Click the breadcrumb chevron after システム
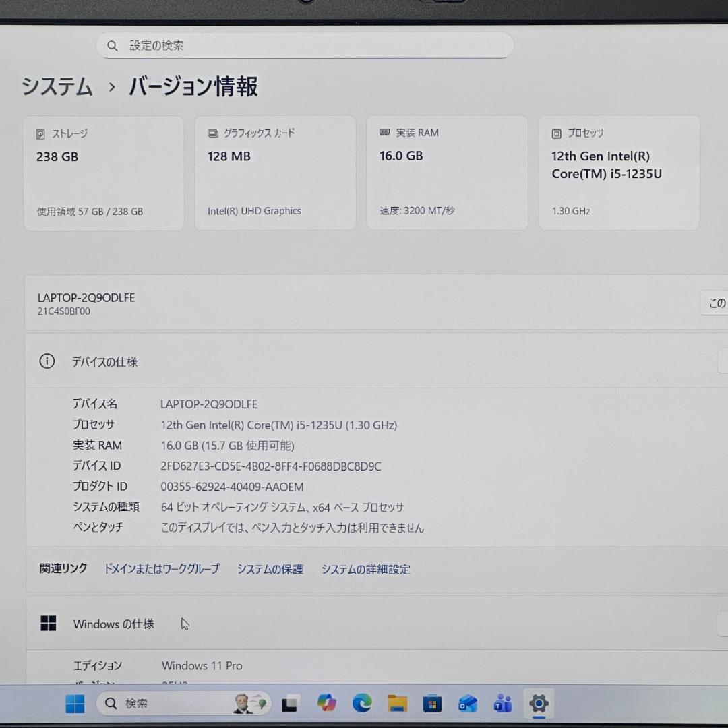 coord(110,88)
